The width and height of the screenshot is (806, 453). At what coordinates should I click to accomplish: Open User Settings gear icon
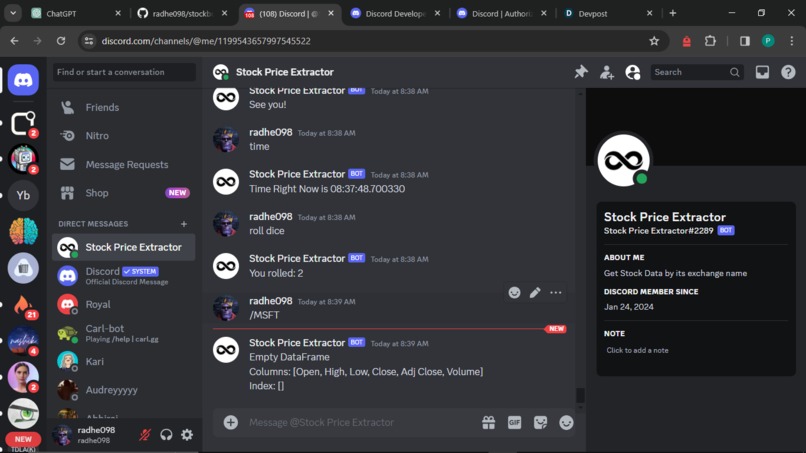pyautogui.click(x=187, y=434)
